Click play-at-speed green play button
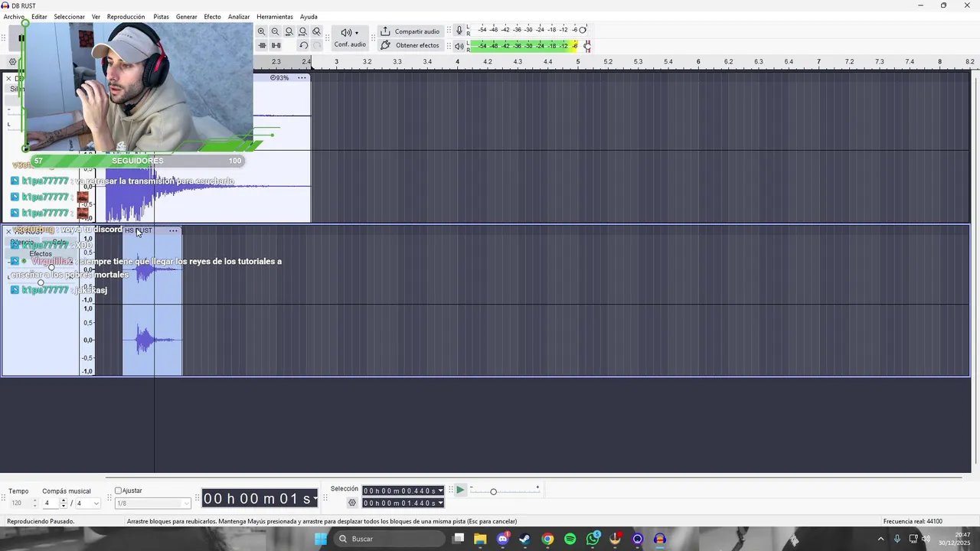 (460, 490)
